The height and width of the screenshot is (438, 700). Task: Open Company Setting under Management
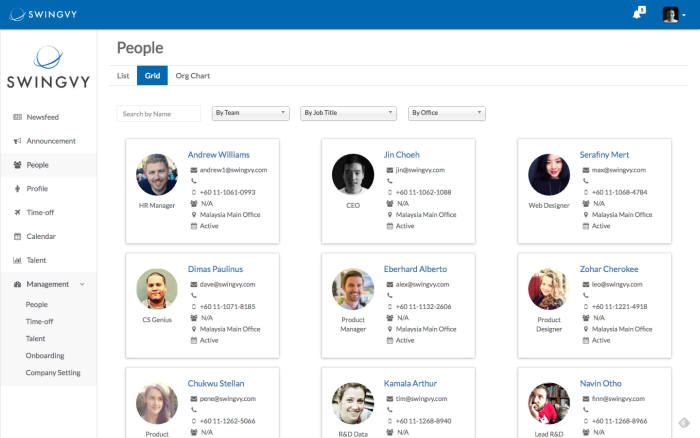click(x=53, y=372)
